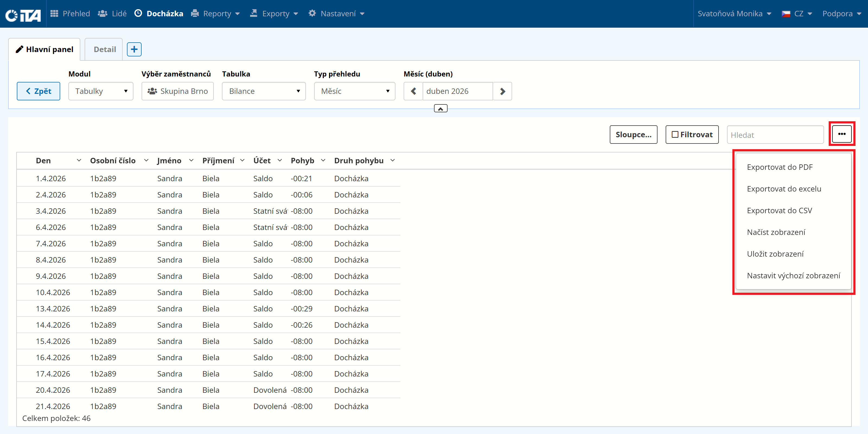The image size is (868, 434).
Task: Select the row dated 1.4.2026
Action: coord(208,178)
